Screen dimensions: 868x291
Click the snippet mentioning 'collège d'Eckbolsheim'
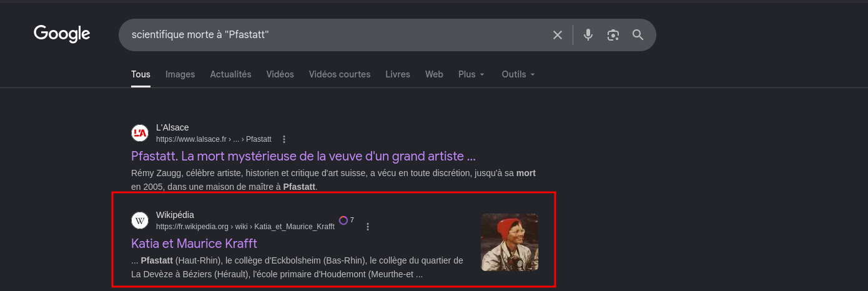pyautogui.click(x=297, y=267)
